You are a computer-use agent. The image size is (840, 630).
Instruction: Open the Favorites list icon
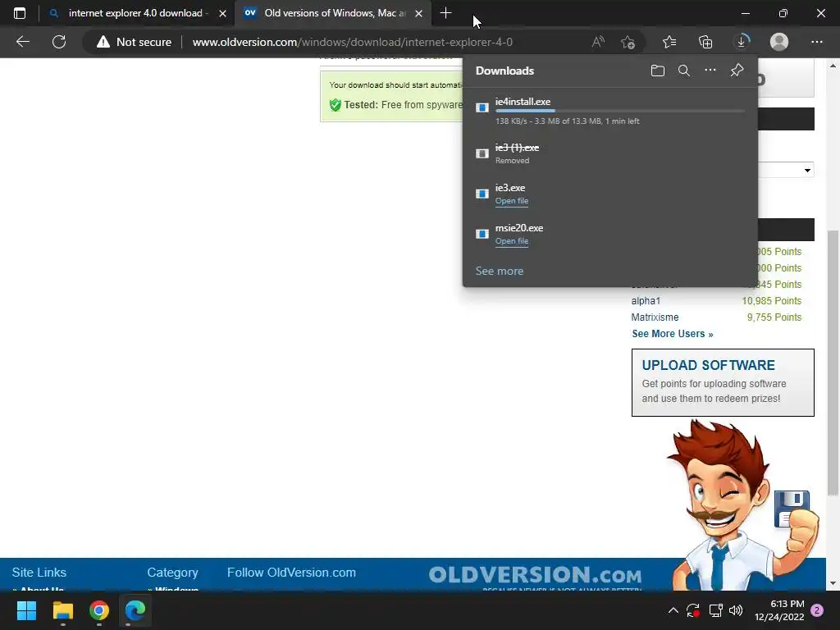[669, 42]
